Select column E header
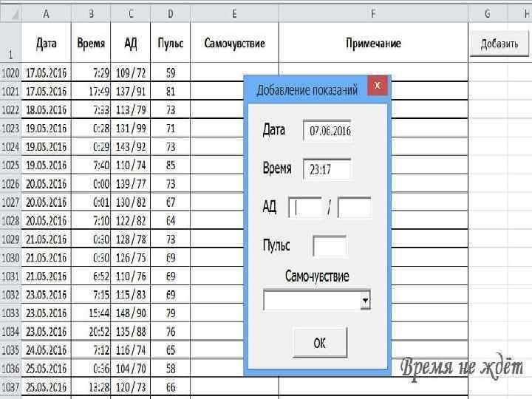This screenshot has height=399, width=532. point(234,14)
